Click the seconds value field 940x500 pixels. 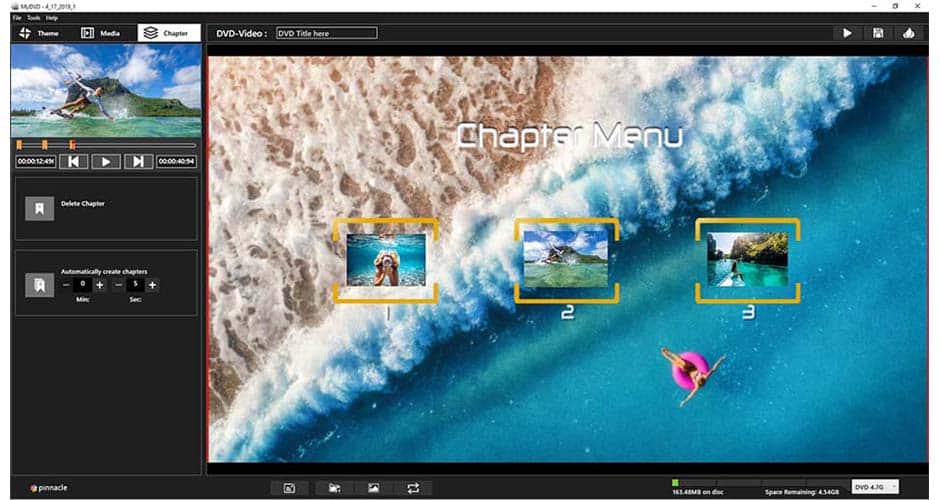pos(135,285)
